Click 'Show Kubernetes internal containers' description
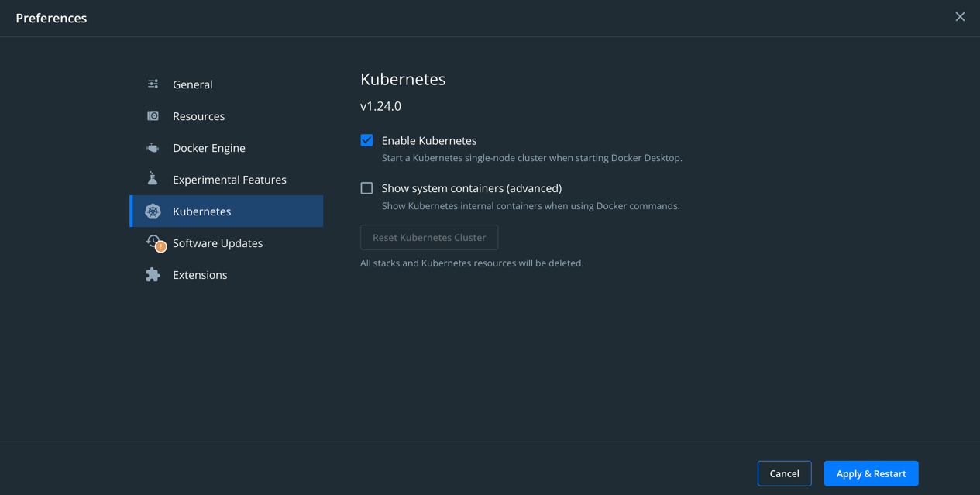The image size is (980, 495). pos(531,206)
